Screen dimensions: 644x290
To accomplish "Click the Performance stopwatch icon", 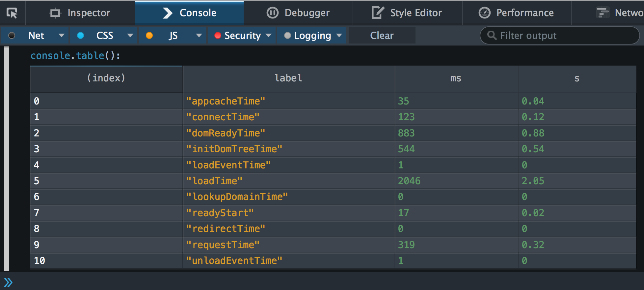I will click(484, 13).
